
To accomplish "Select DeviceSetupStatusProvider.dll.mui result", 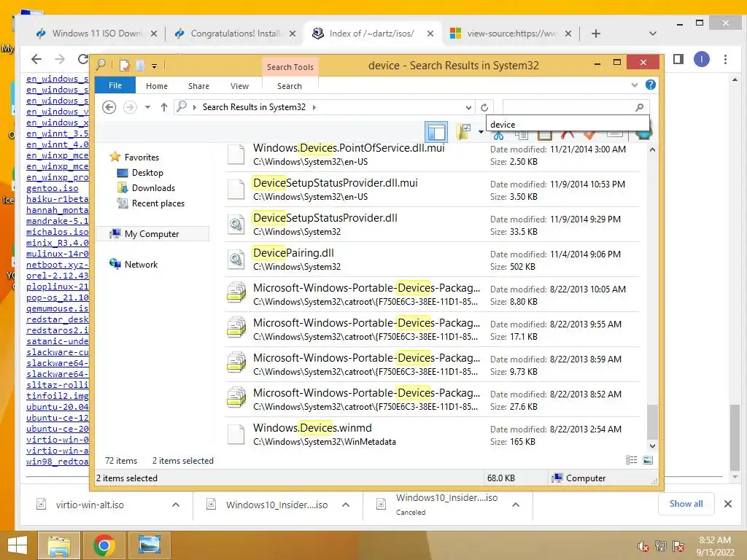I will [x=432, y=190].
